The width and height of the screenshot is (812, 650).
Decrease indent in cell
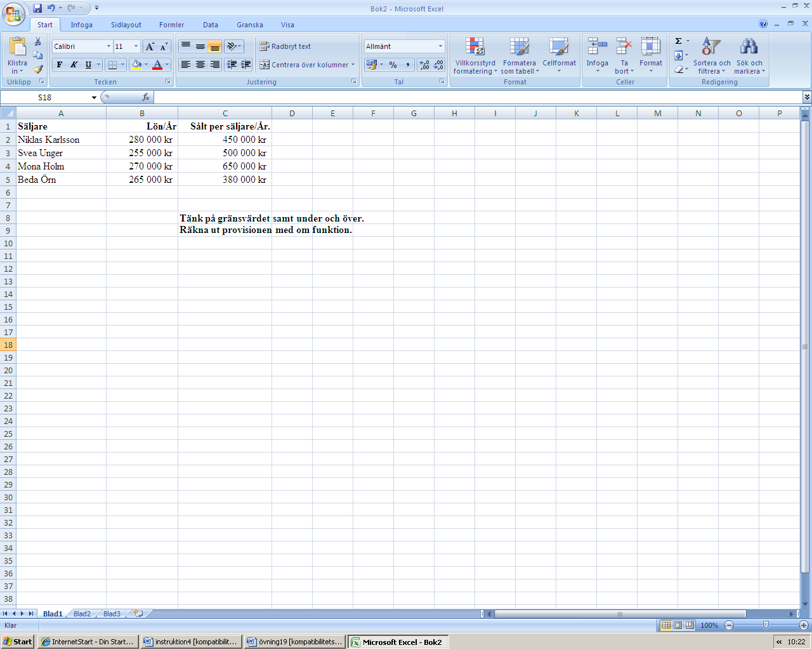click(x=232, y=65)
